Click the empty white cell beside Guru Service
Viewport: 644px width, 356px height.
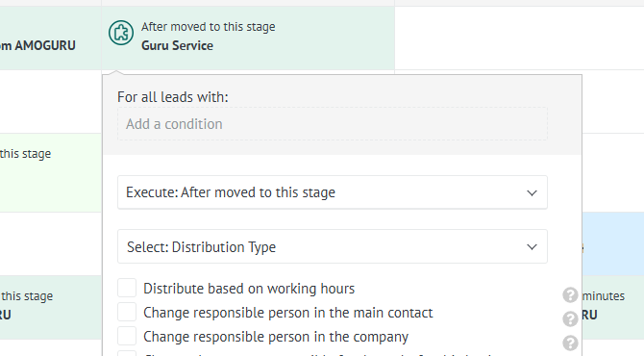coord(519,38)
